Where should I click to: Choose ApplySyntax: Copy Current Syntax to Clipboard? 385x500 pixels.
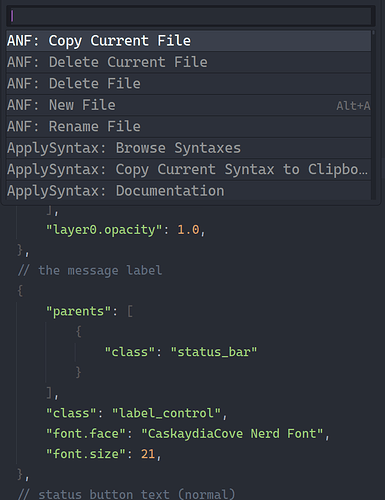(x=189, y=169)
